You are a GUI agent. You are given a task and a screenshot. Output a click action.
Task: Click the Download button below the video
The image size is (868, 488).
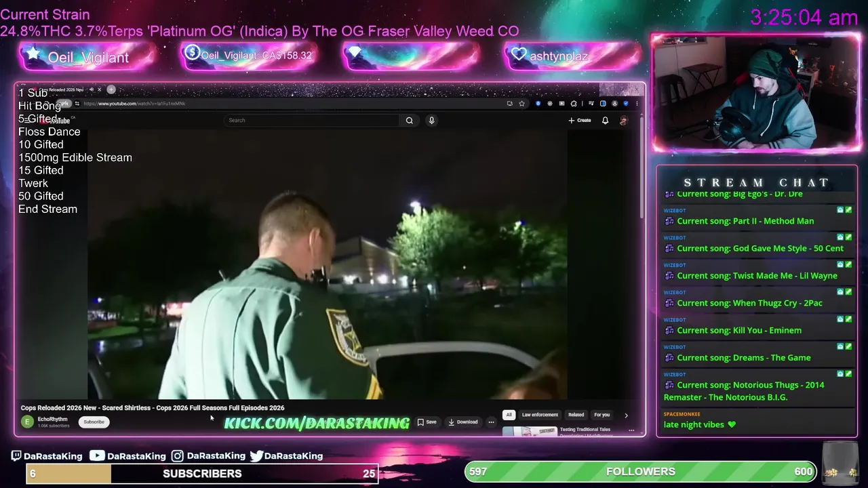click(463, 422)
